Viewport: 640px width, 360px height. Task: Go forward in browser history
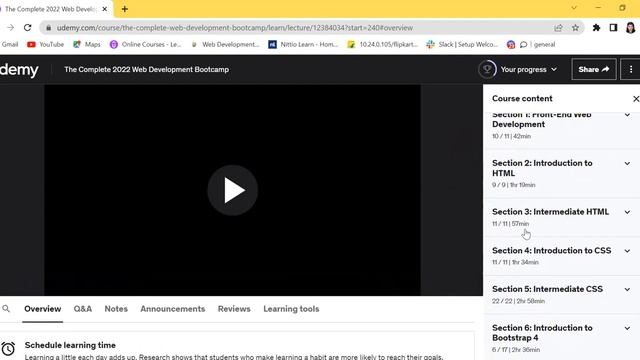11,28
